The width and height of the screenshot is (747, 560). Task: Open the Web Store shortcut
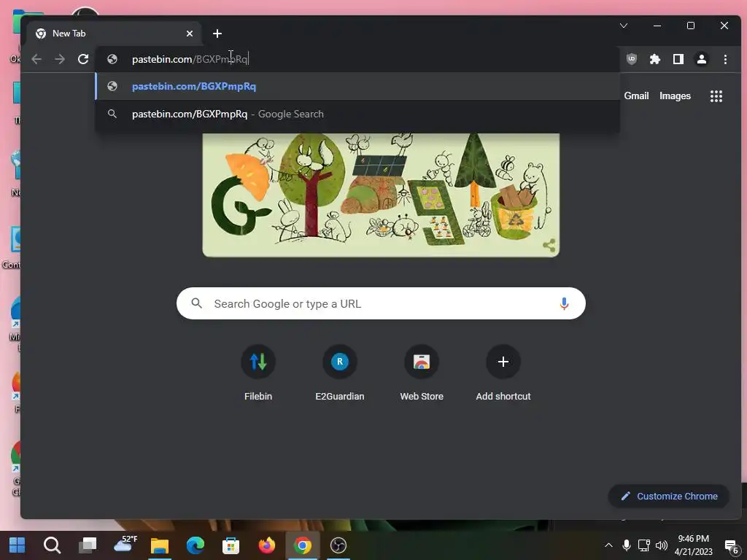pyautogui.click(x=422, y=373)
